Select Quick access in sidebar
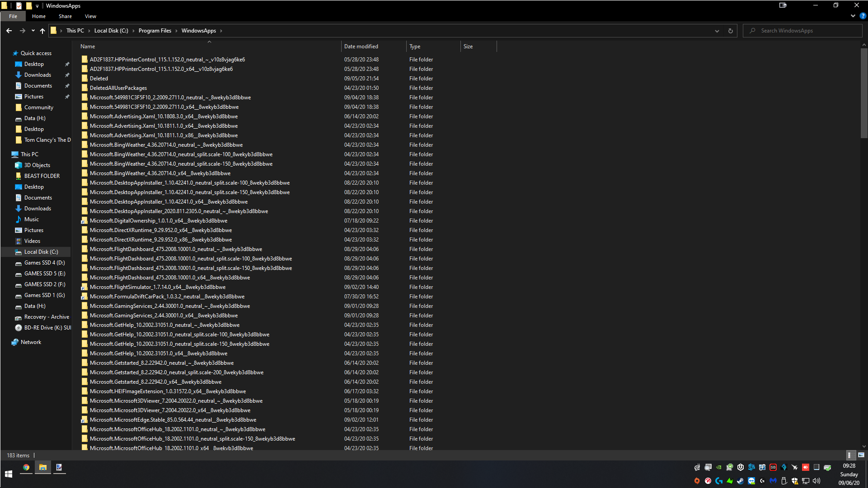 (x=36, y=53)
